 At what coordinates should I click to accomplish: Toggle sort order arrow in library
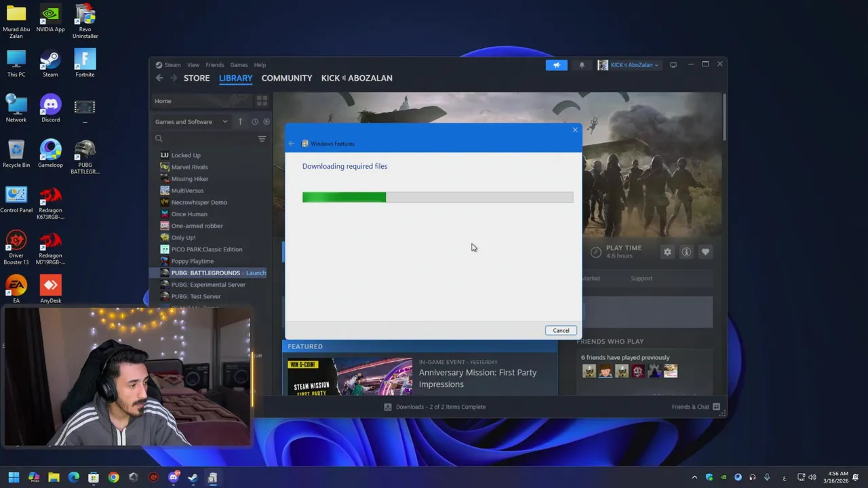(240, 121)
